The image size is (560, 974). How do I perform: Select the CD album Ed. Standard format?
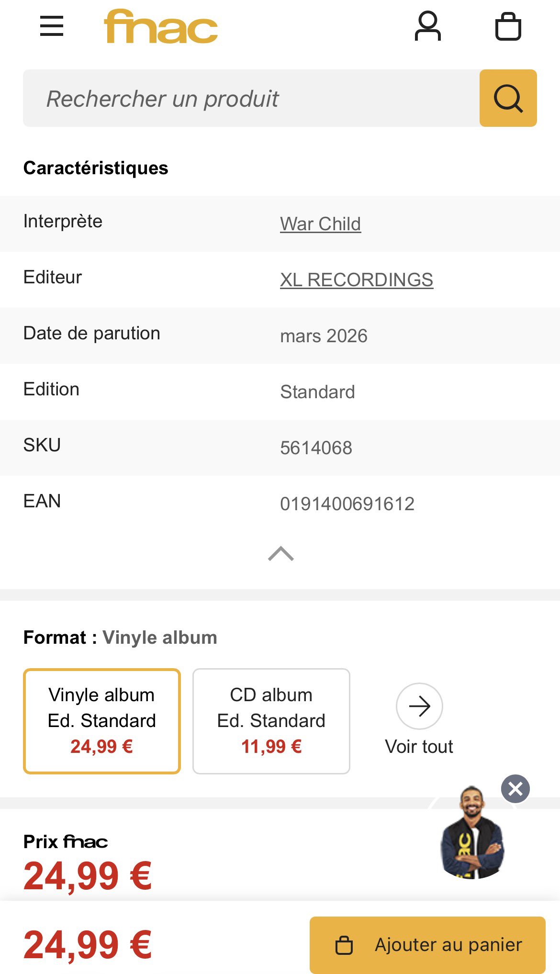pos(271,721)
